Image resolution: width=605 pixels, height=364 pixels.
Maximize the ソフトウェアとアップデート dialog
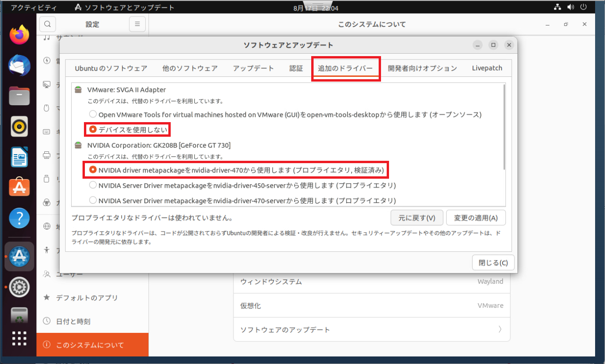tap(493, 45)
